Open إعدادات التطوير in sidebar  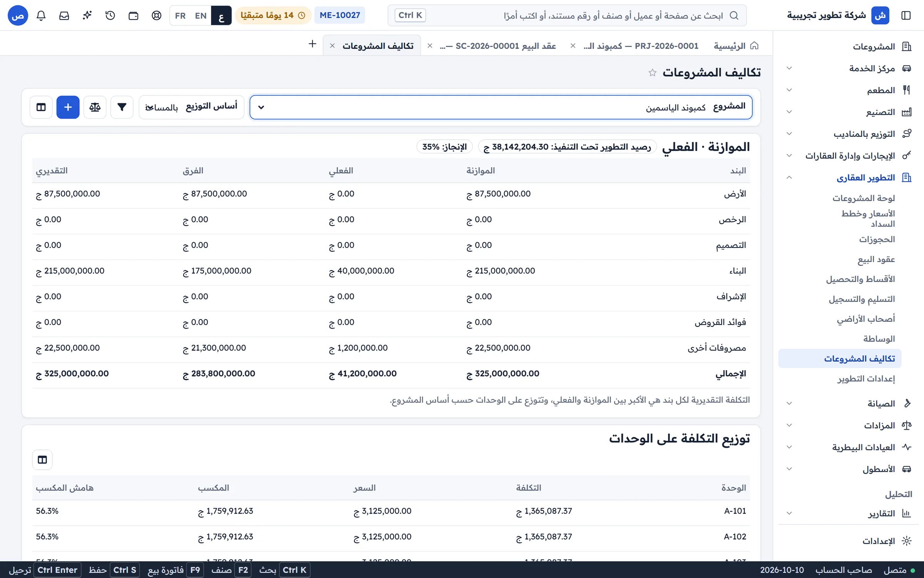click(866, 379)
